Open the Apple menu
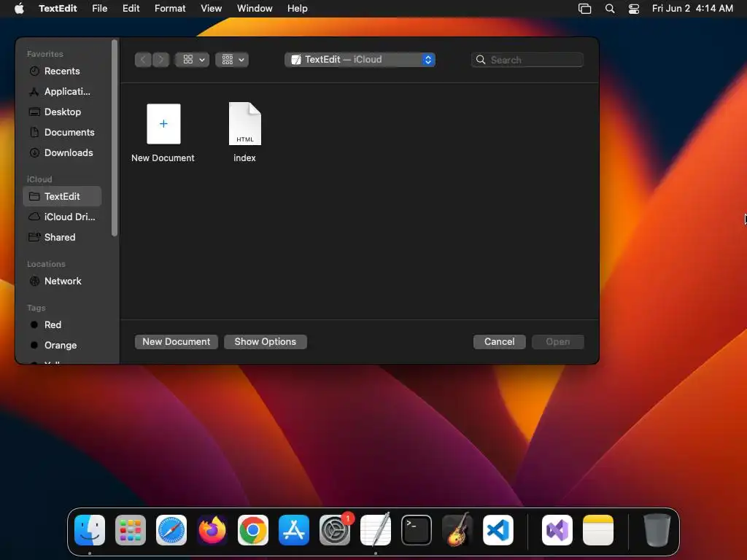 tap(19, 8)
